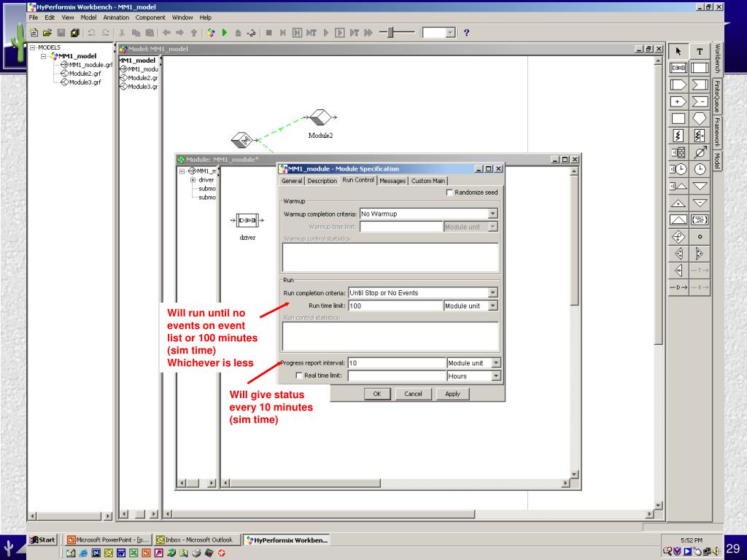The height and width of the screenshot is (560, 747).
Task: Open Run completion criteria dropdown
Action: (492, 293)
